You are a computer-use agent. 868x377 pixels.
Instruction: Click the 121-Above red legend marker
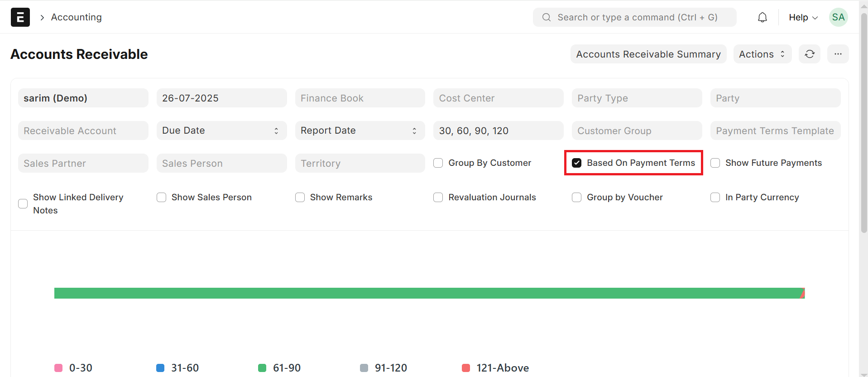[x=466, y=368]
